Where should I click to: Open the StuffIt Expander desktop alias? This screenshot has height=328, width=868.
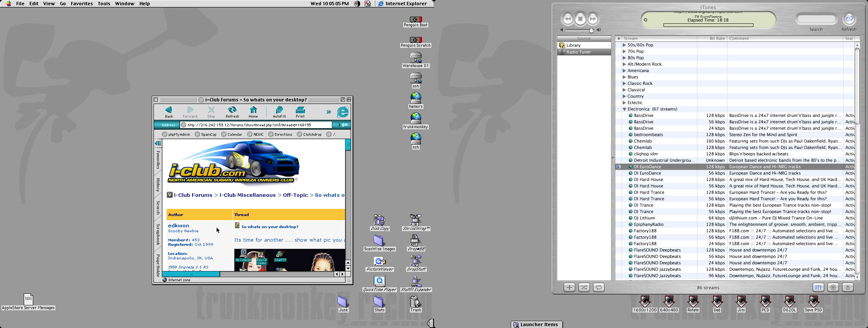pos(416,284)
